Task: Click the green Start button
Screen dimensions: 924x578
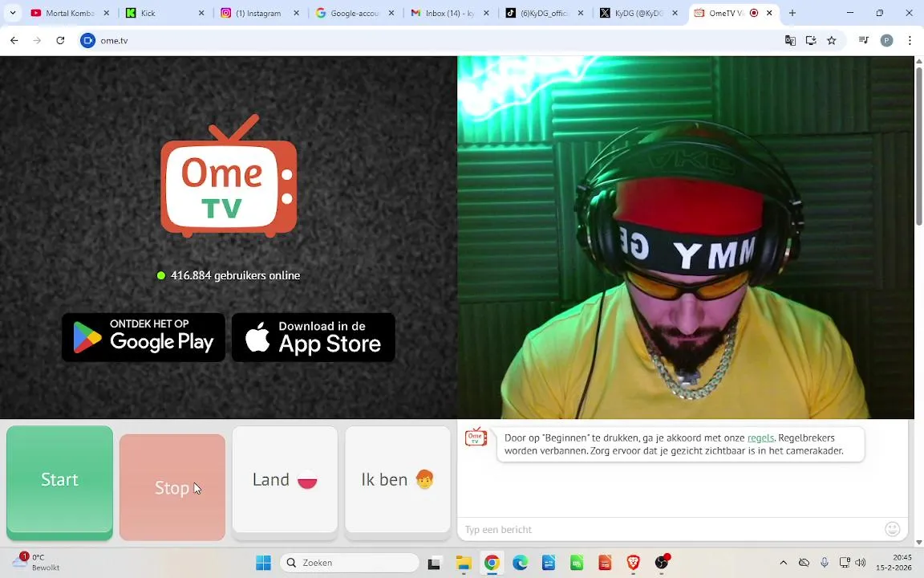Action: 59,482
